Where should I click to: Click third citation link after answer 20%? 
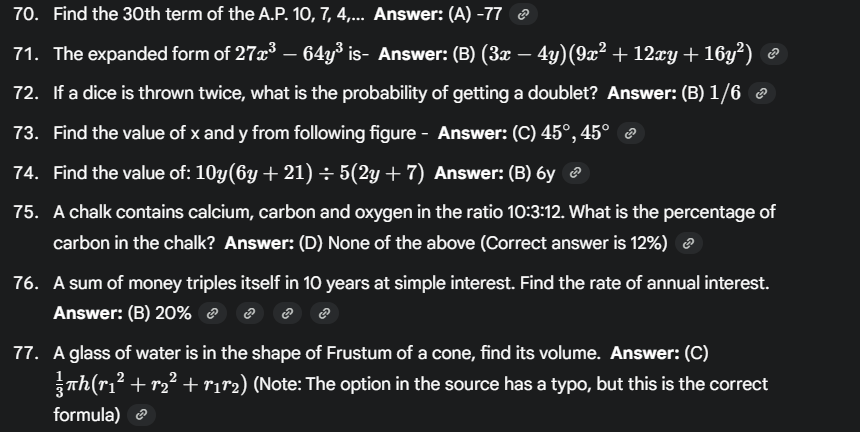287,314
